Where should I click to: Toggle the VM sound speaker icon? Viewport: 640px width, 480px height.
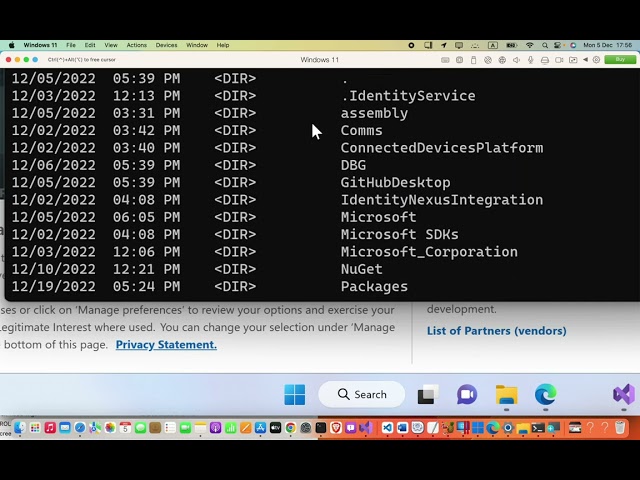516,60
